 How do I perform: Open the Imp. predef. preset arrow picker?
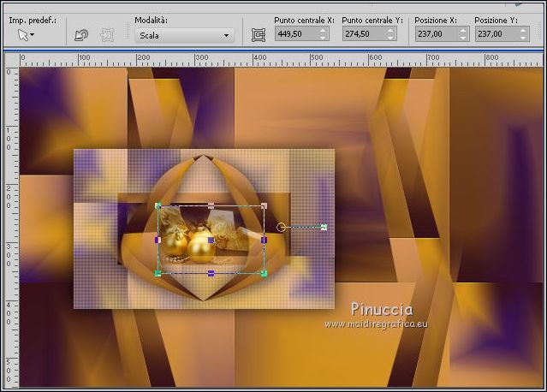27,35
